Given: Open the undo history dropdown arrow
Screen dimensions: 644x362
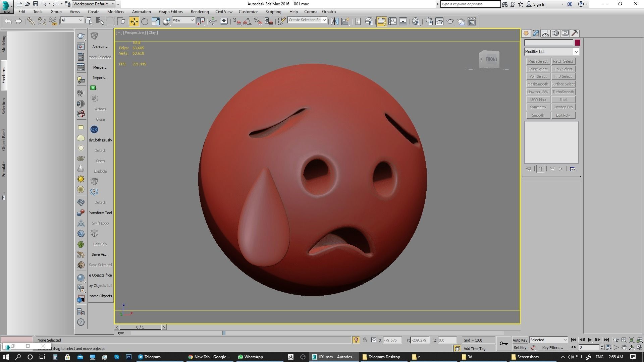Looking at the screenshot, I should click(49, 4).
